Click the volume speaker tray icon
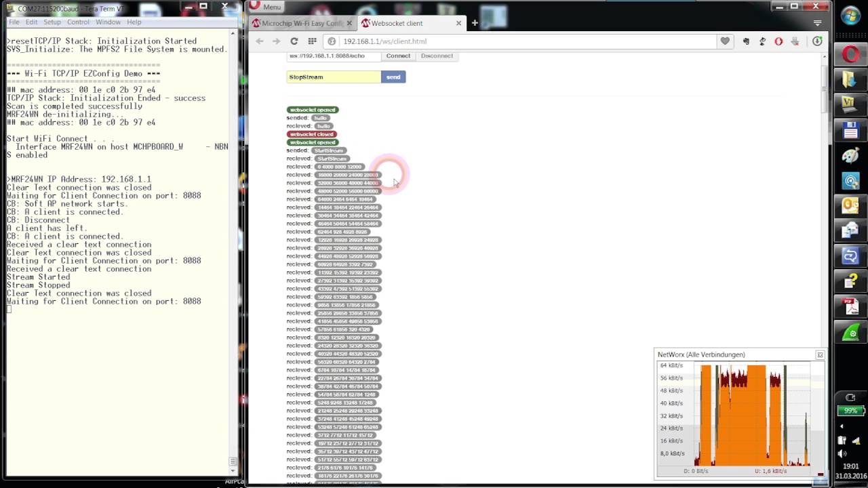 (x=842, y=453)
